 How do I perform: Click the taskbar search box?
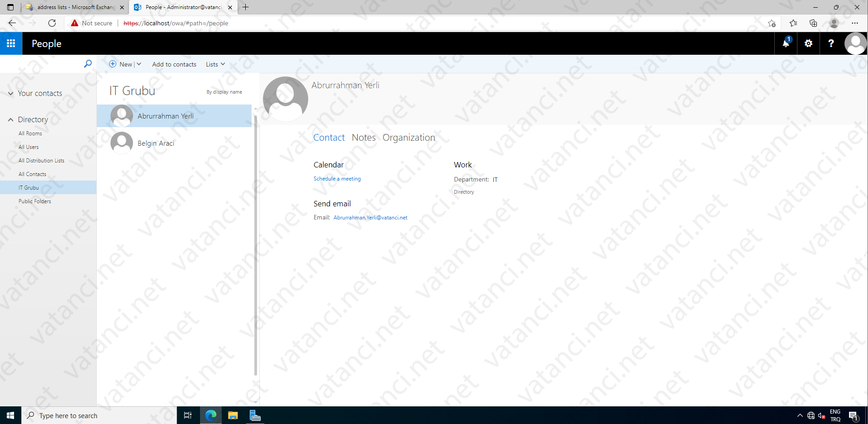coord(99,415)
